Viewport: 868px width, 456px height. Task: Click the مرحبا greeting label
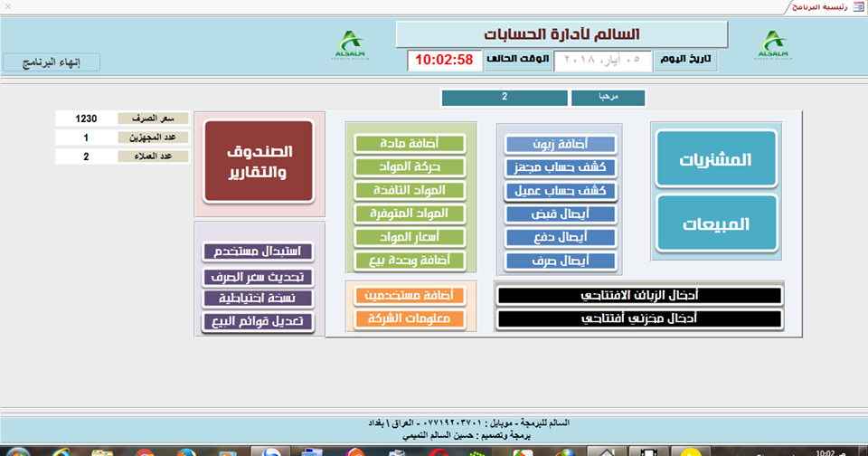tap(609, 97)
